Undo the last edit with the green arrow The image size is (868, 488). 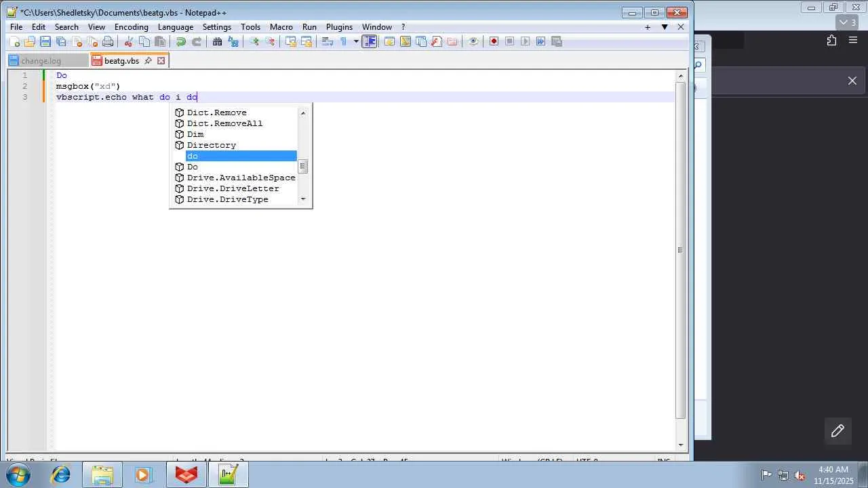[180, 41]
